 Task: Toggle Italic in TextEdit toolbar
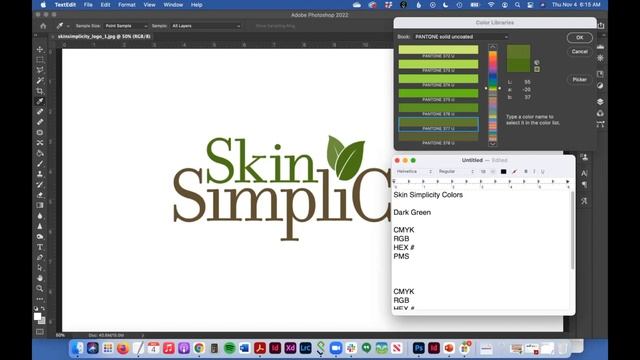click(534, 171)
